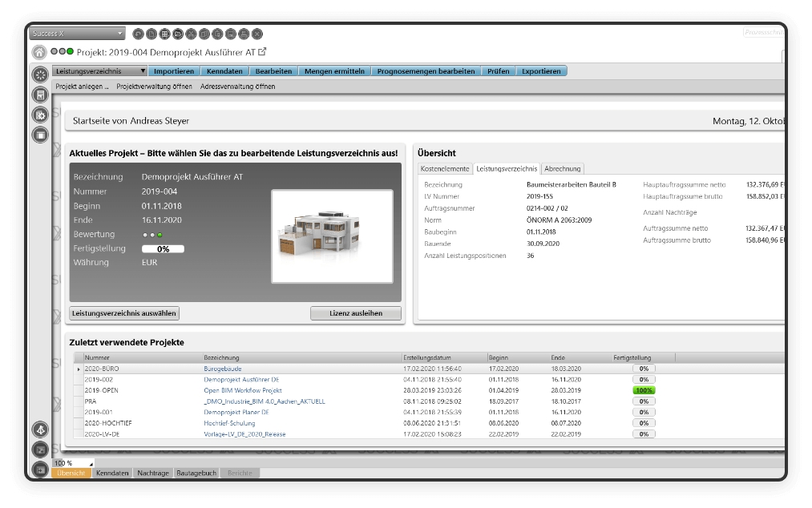Switch to the Abrechnung tab
This screenshot has width=812, height=508.
[563, 169]
